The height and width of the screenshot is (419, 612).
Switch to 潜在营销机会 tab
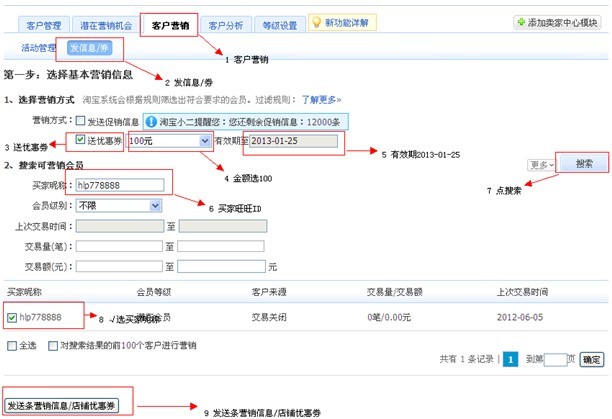(x=106, y=25)
